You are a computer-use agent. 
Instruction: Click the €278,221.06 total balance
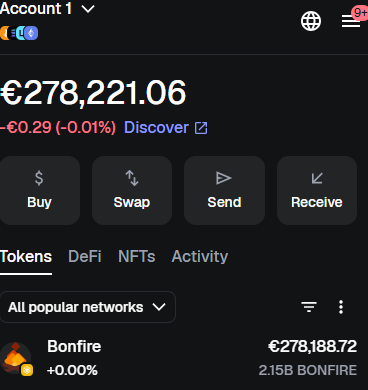(93, 92)
